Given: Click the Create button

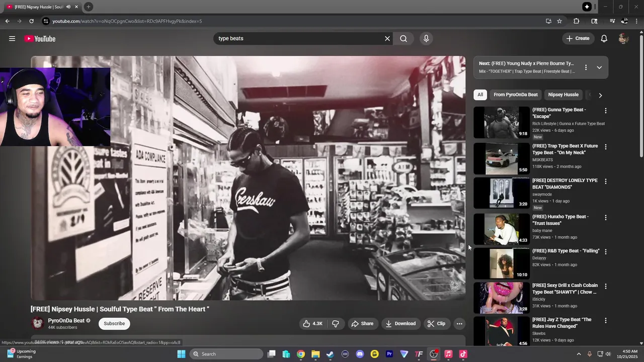Looking at the screenshot, I should (578, 39).
